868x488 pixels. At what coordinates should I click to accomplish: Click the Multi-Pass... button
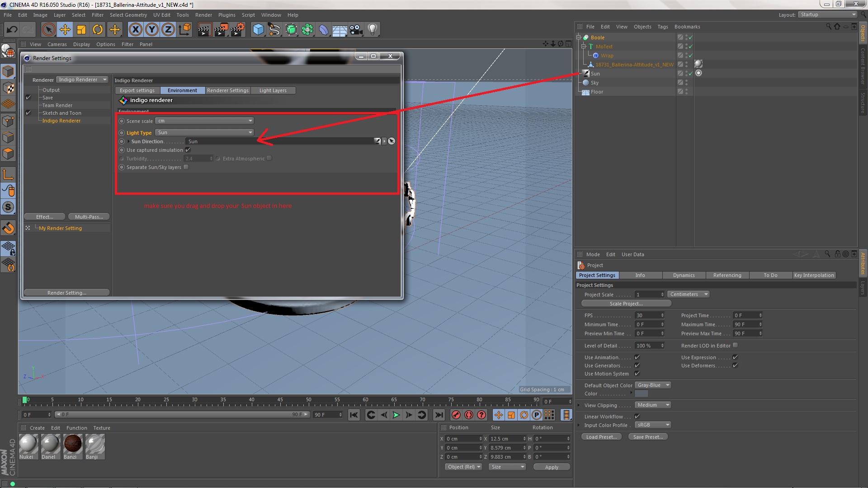[x=89, y=217]
